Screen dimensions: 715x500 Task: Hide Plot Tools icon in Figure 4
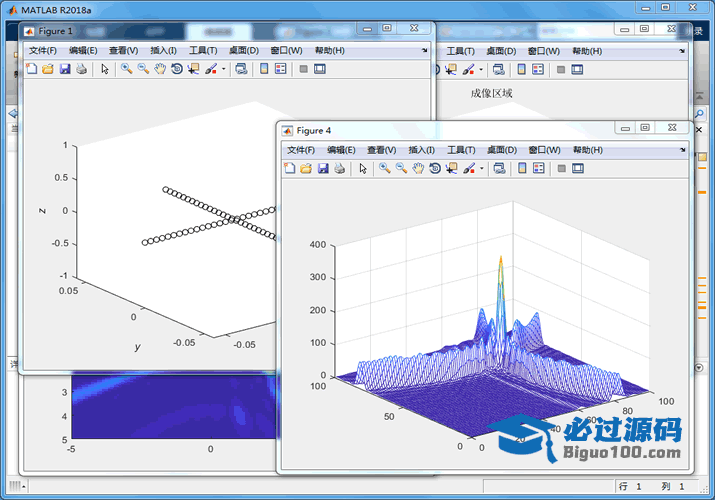point(562,168)
